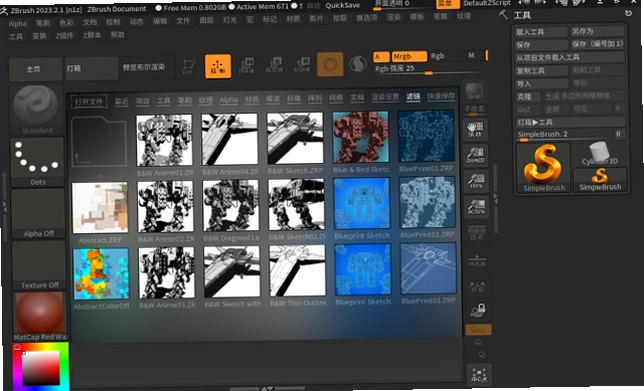644x391 pixels.
Task: Select the large SimpleBrush tool thumbnail
Action: click(x=543, y=168)
